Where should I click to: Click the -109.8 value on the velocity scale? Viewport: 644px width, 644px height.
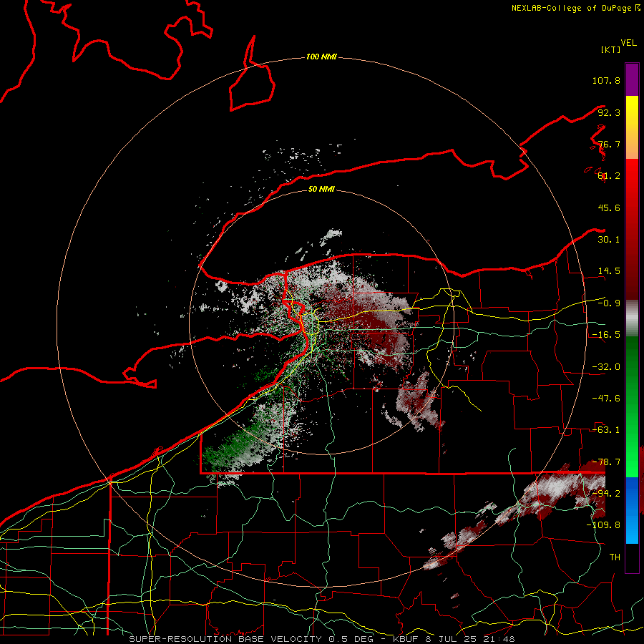tap(603, 525)
